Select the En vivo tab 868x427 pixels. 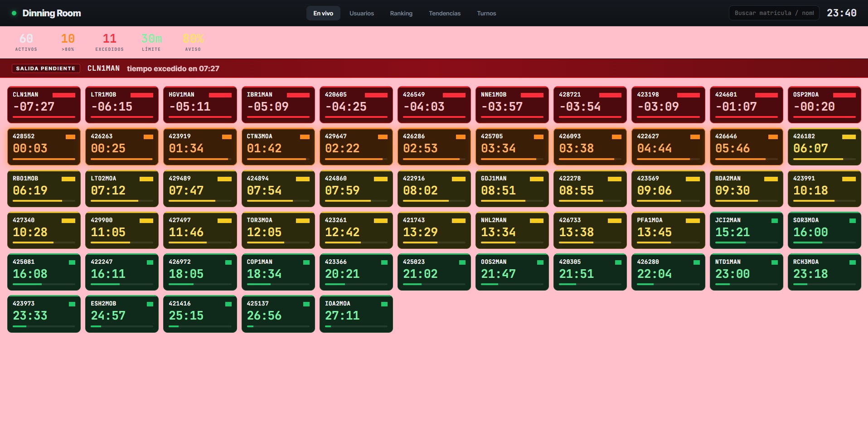(323, 13)
